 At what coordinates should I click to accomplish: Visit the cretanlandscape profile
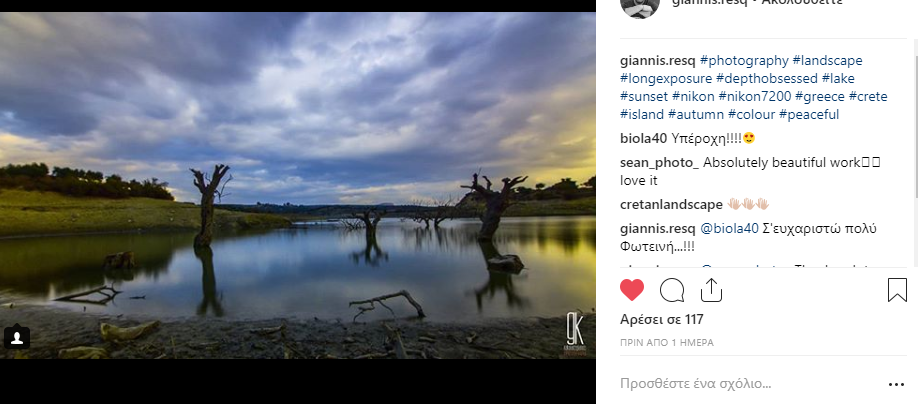tap(671, 204)
